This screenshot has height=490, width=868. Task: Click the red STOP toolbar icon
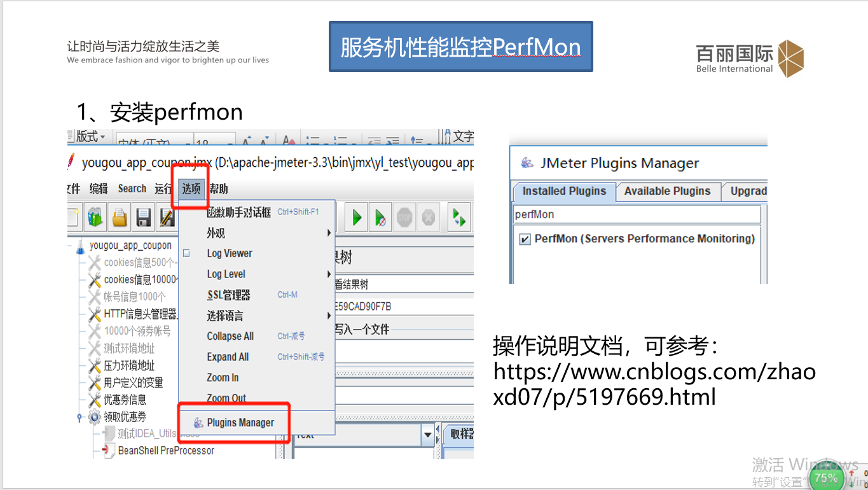click(404, 217)
